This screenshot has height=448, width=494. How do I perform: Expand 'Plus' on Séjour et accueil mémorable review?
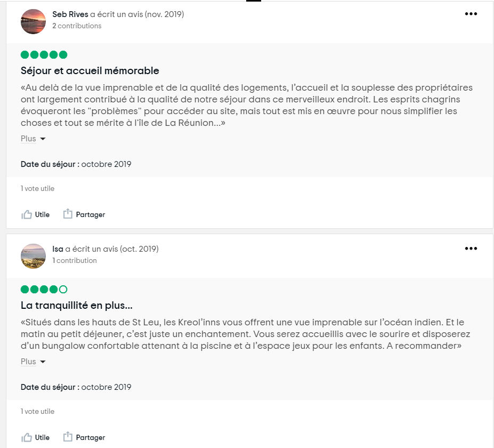coord(29,139)
